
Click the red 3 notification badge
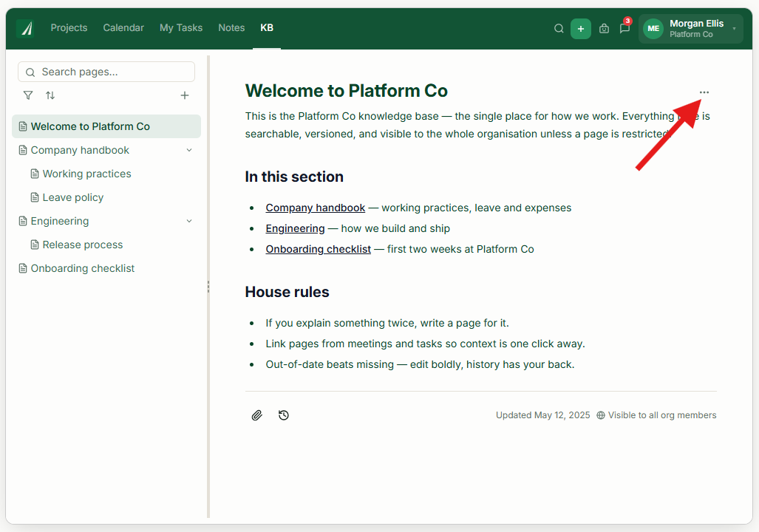coord(628,21)
